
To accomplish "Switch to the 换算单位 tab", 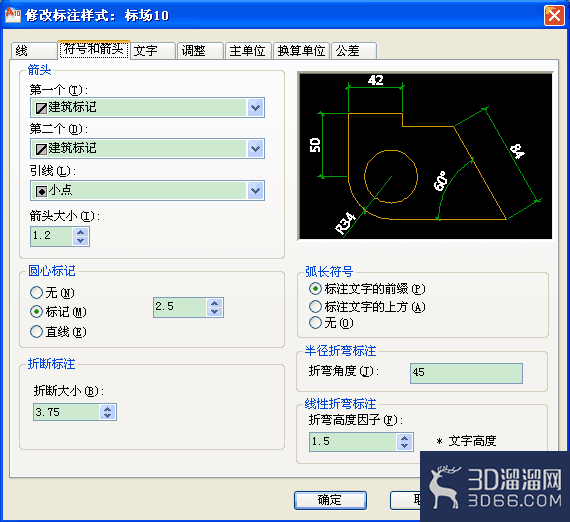I will (x=301, y=51).
